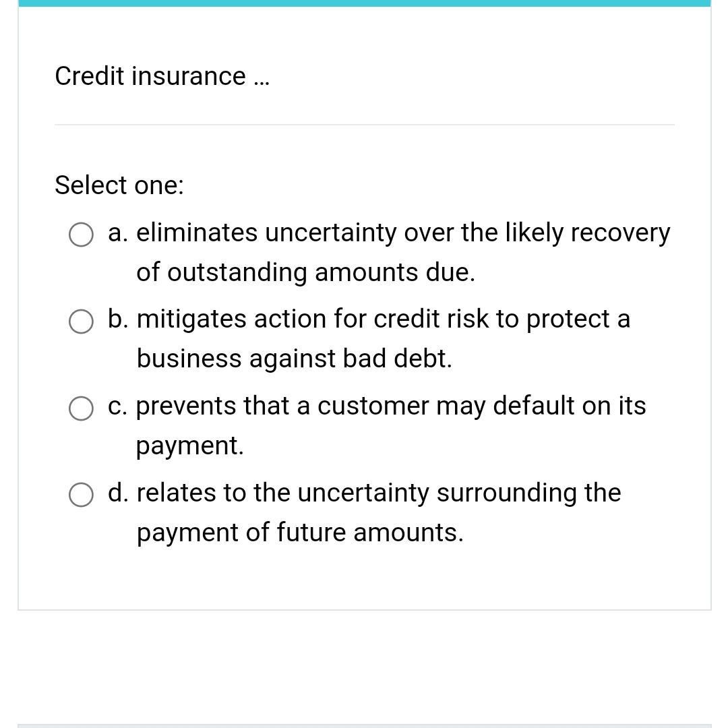Choose answer about uncertainty surrounding future payments
Screen dimensions: 728x728
[x=81, y=495]
